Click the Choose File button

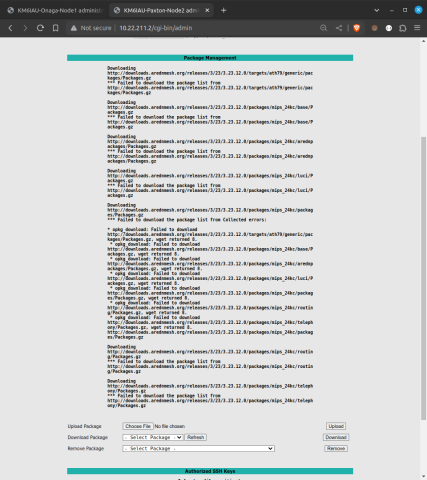[138, 426]
